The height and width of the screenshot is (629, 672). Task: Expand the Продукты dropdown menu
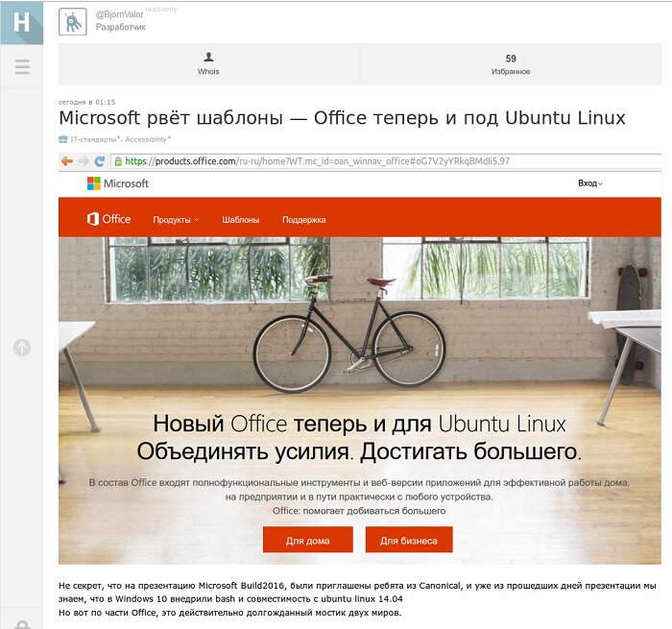pos(176,220)
